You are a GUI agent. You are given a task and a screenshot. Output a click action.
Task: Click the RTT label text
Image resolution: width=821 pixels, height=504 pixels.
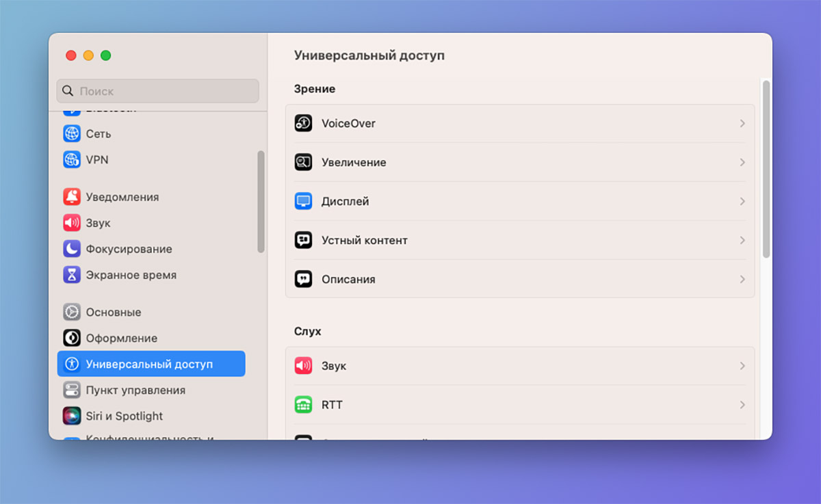pos(332,405)
